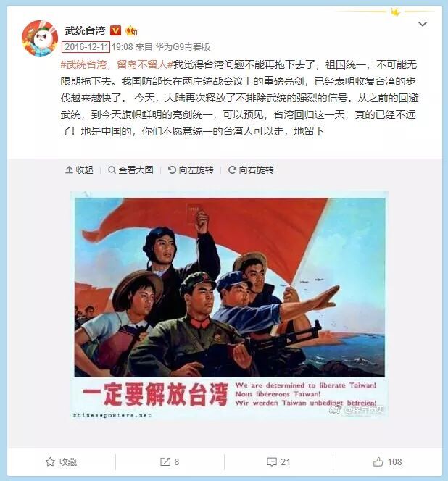The width and height of the screenshot is (448, 481).
Task: Expand the post options chevron menu
Action: 423,24
